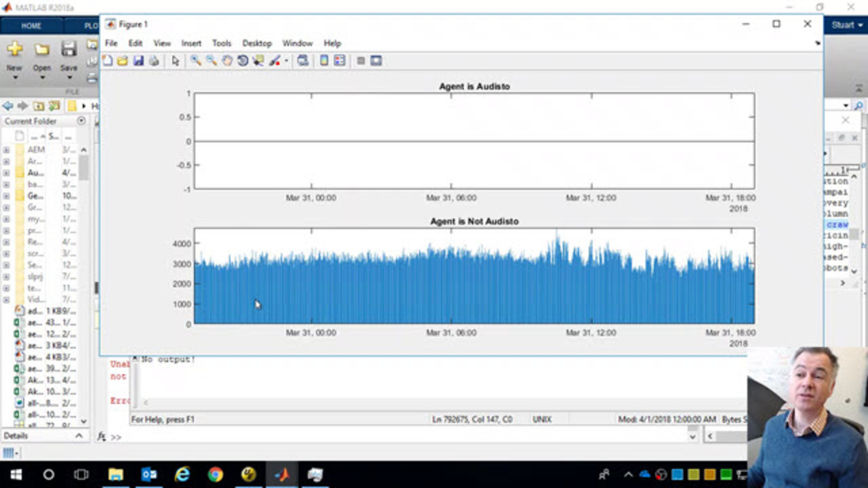
Task: Open the Tools menu in Figure 1
Action: (221, 43)
